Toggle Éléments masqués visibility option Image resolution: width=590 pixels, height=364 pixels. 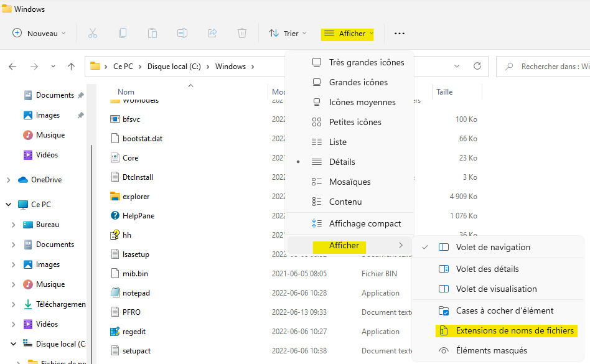click(x=491, y=350)
